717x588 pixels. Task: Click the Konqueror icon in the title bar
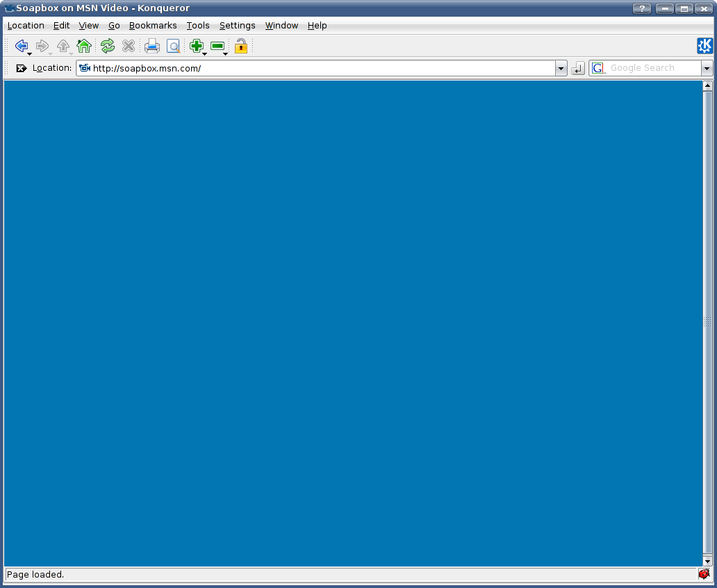[9, 8]
